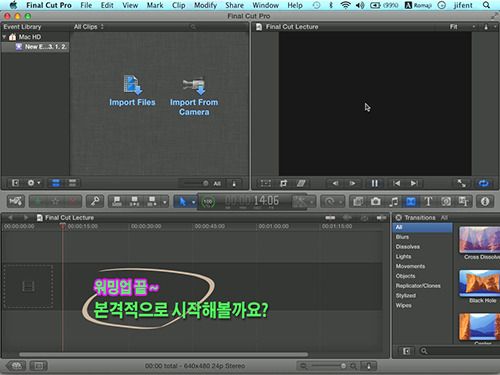Click the viewer Transform tool icon

[x=266, y=183]
